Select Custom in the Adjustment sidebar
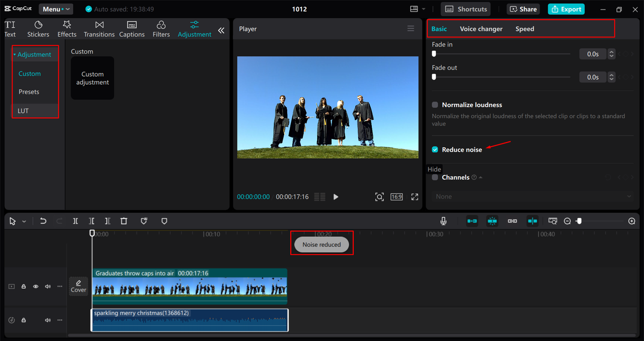 (x=30, y=74)
